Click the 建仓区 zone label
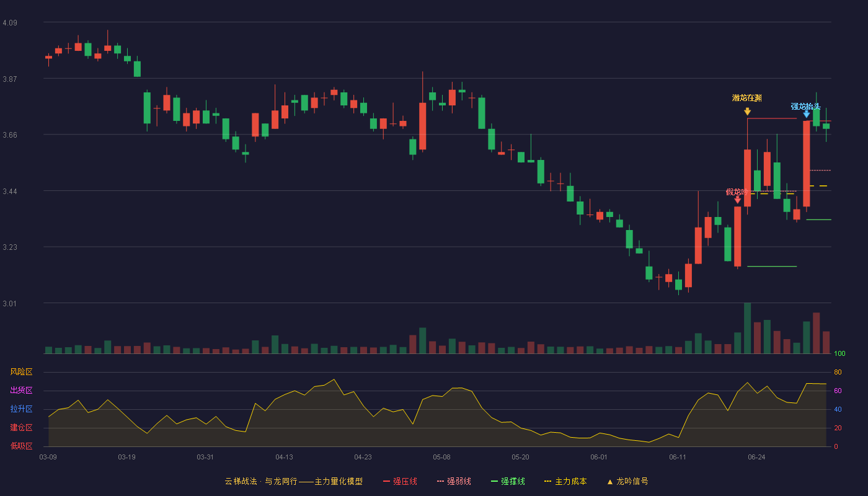Viewport: 868px width, 496px height. pyautogui.click(x=21, y=428)
